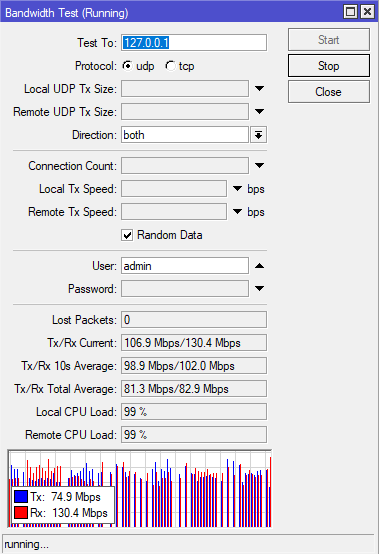Viewport: 379px width, 554px height.
Task: Close the window with the X icon
Action: point(367,12)
